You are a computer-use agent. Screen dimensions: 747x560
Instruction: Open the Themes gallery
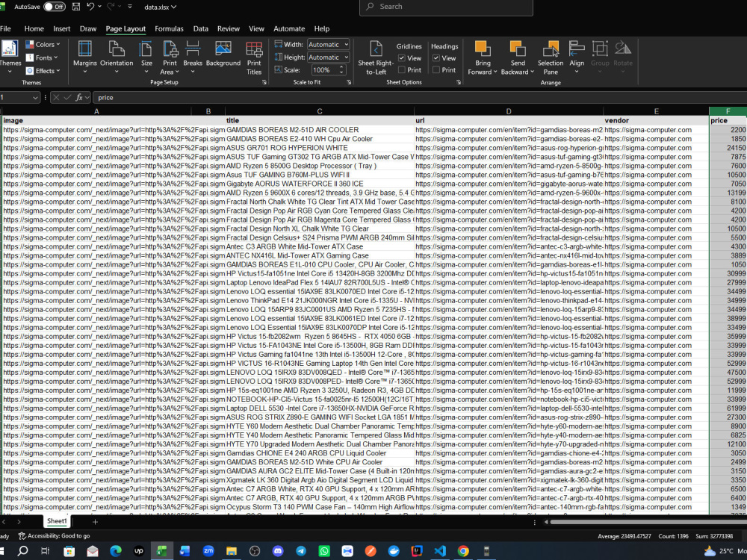(x=10, y=57)
